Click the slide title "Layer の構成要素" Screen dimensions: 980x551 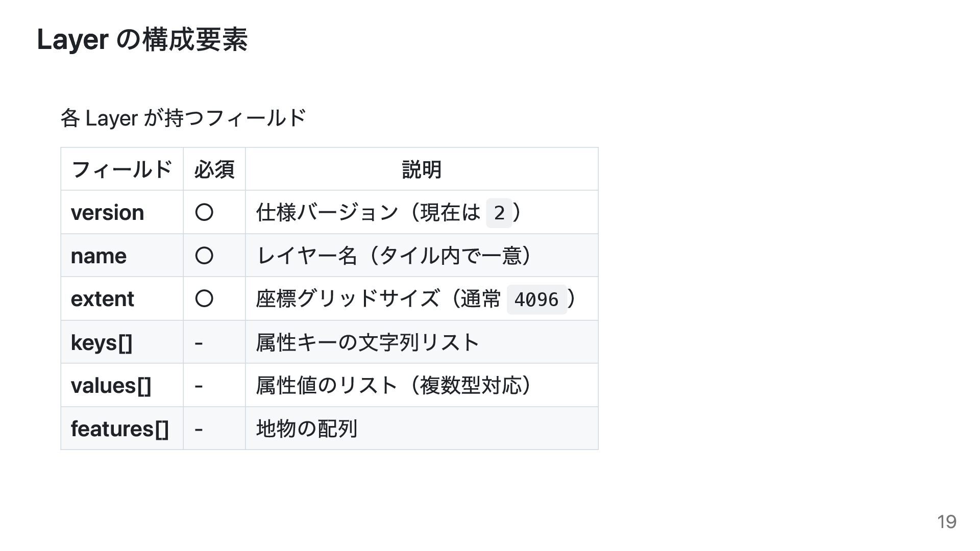point(142,40)
